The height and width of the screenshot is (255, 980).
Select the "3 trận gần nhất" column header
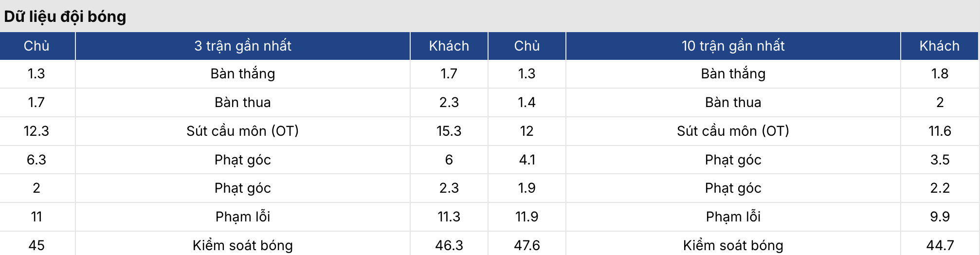click(x=242, y=46)
